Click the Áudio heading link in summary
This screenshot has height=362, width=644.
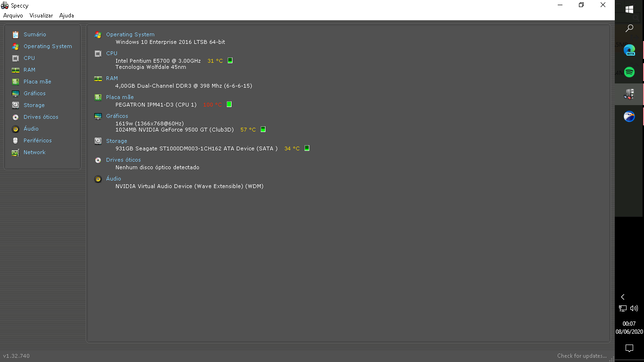tap(114, 179)
